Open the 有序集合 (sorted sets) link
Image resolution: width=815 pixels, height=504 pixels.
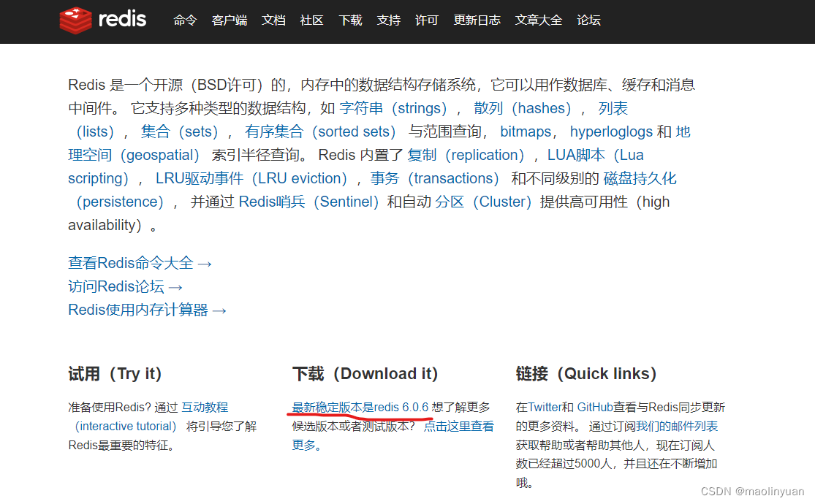coord(320,131)
